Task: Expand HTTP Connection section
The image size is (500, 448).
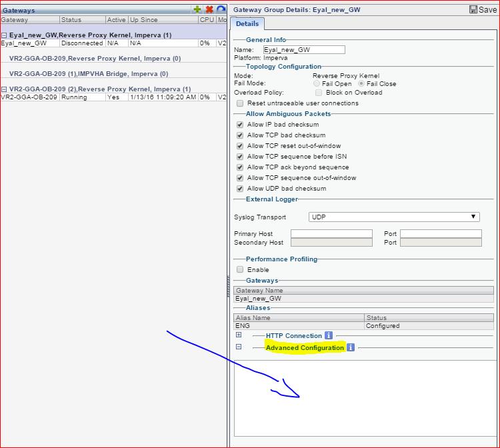Action: [x=239, y=335]
